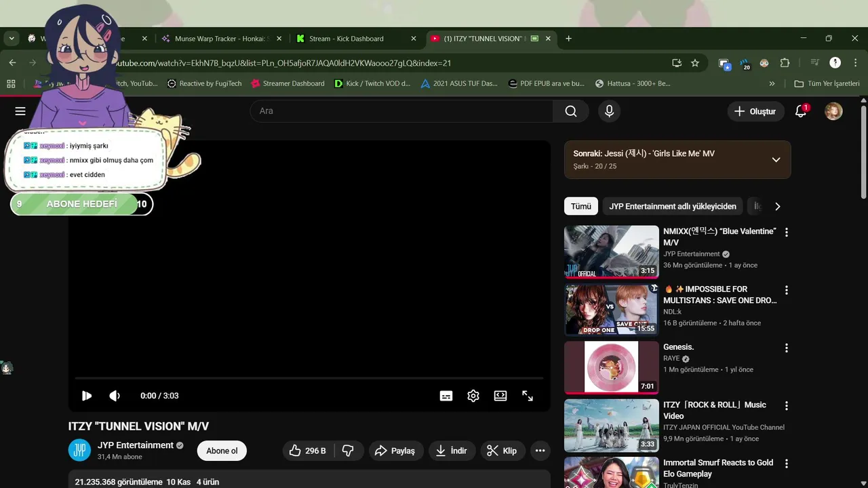Image resolution: width=868 pixels, height=488 pixels.
Task: Open Streamer Dashboard bookmark
Action: pyautogui.click(x=288, y=83)
